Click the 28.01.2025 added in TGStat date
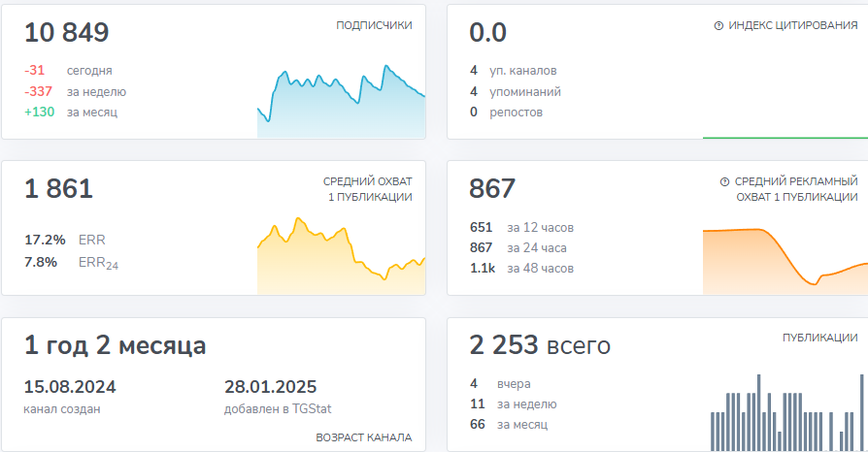Image resolution: width=868 pixels, height=452 pixels. (270, 387)
